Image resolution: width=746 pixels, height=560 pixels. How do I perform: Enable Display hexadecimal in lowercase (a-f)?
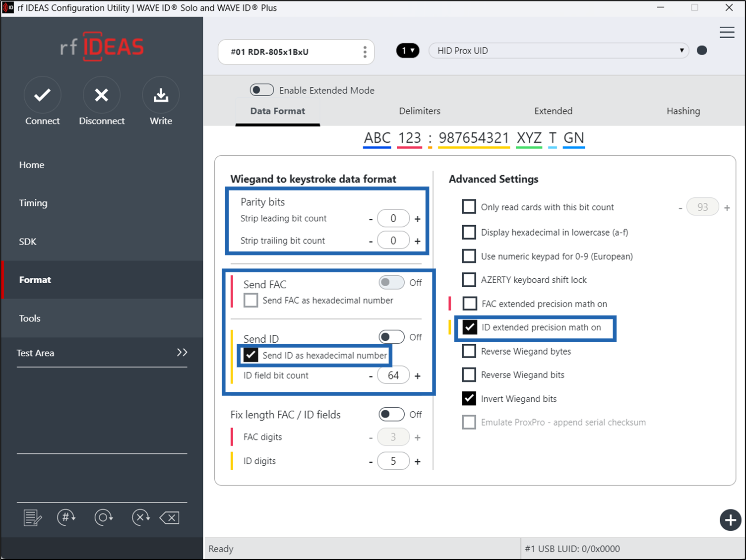(x=469, y=232)
